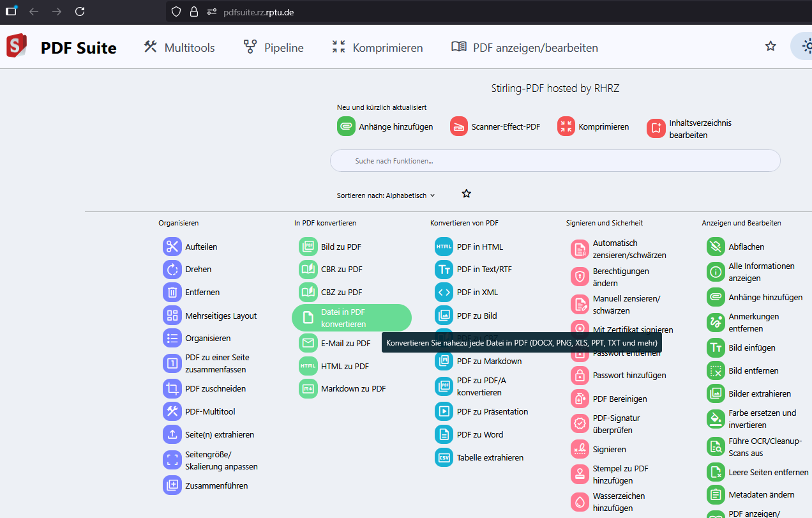Toggle favorites filter star below search
Image resolution: width=812 pixels, height=518 pixels.
(x=467, y=194)
